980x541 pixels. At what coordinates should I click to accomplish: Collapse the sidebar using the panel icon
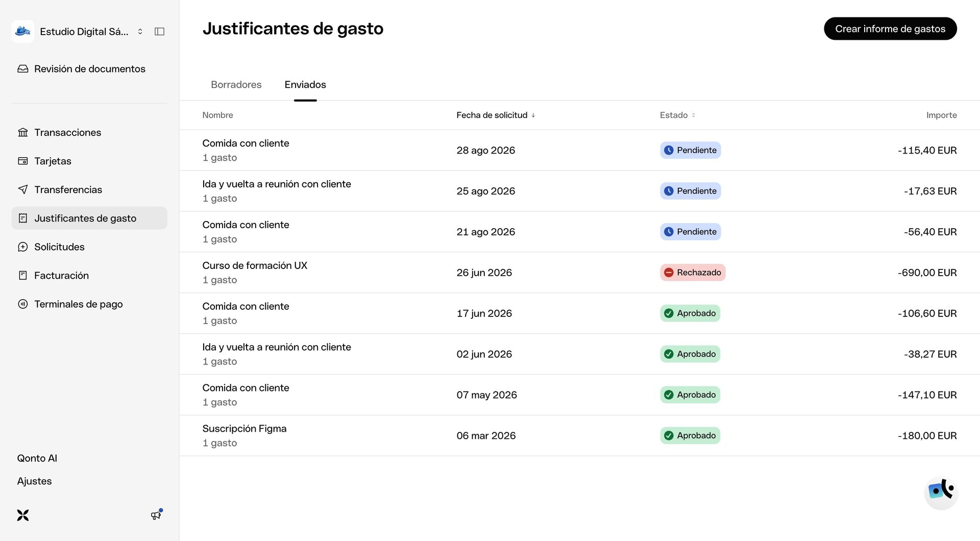159,32
